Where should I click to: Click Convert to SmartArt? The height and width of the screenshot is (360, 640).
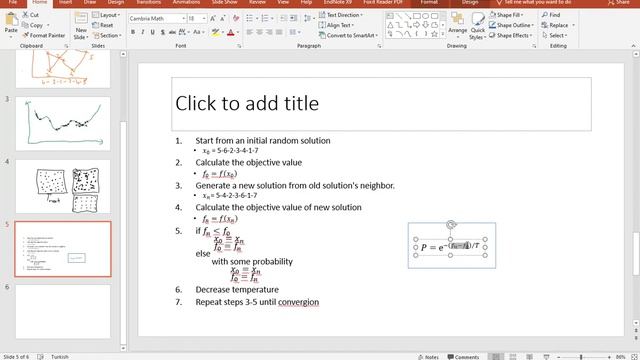[348, 35]
